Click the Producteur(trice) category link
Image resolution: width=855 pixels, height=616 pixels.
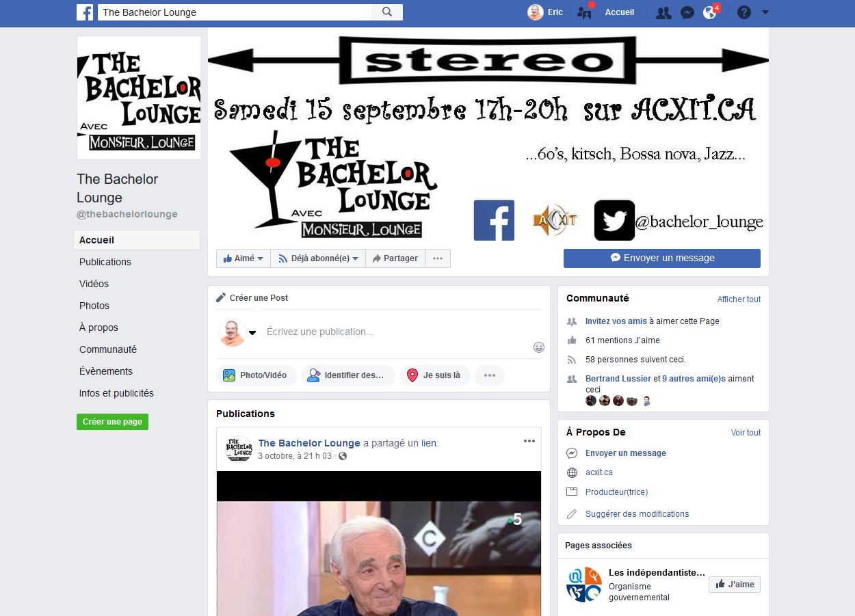coord(616,492)
